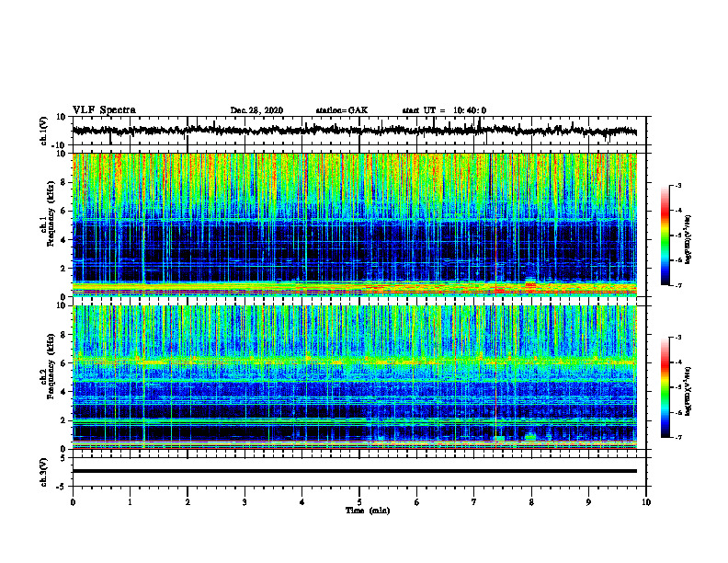Image resolution: width=728 pixels, height=563 pixels.
Task: Click the "-5" tick on ch.3(V) axis
Action: coord(63,486)
